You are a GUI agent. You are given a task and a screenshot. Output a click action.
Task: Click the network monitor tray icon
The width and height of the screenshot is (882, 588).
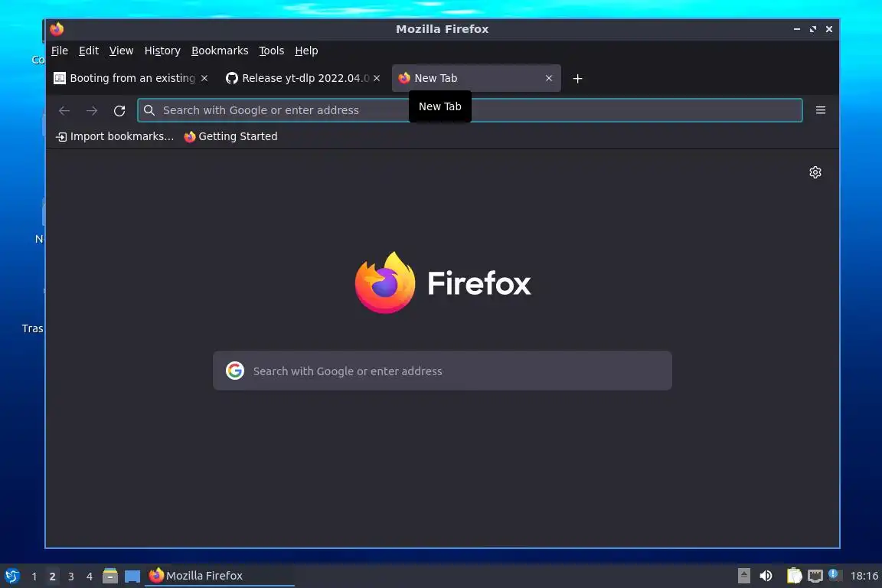[815, 576]
